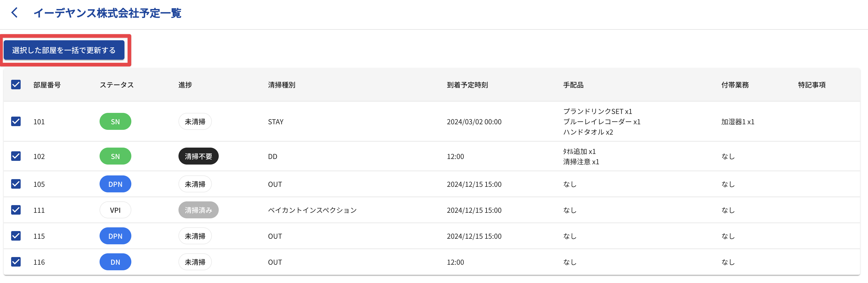The width and height of the screenshot is (868, 283).
Task: Toggle the room 116 checkbox
Action: pyautogui.click(x=16, y=262)
